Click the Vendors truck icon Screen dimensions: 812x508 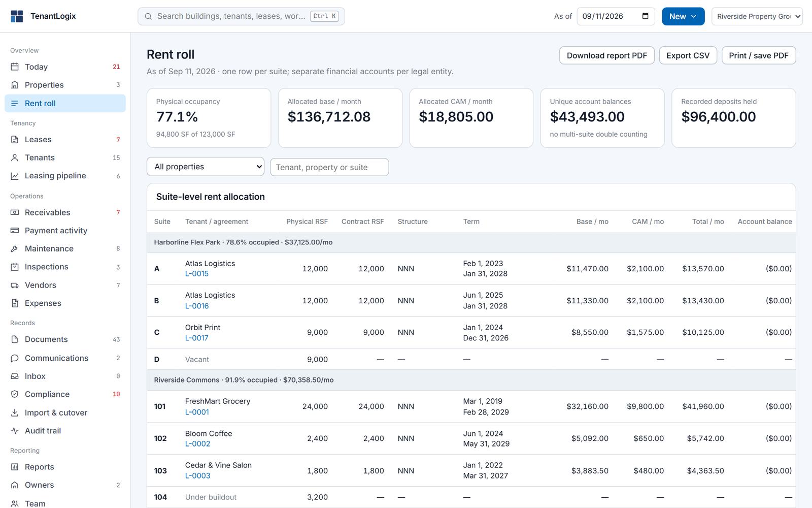pos(15,285)
